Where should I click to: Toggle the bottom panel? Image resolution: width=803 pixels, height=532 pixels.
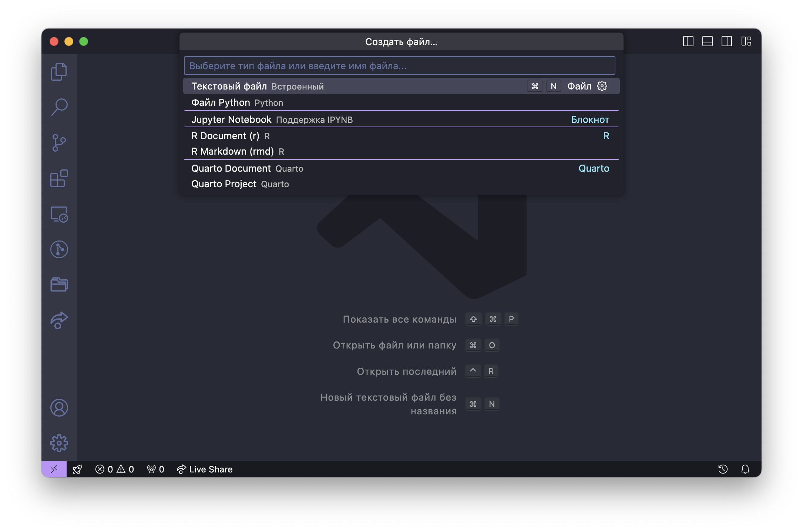[x=708, y=41]
